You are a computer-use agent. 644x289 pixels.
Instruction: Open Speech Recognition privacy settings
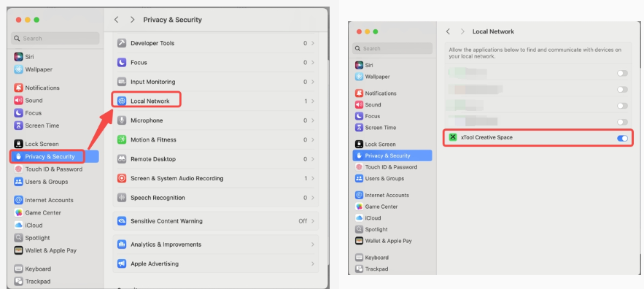[x=216, y=198]
